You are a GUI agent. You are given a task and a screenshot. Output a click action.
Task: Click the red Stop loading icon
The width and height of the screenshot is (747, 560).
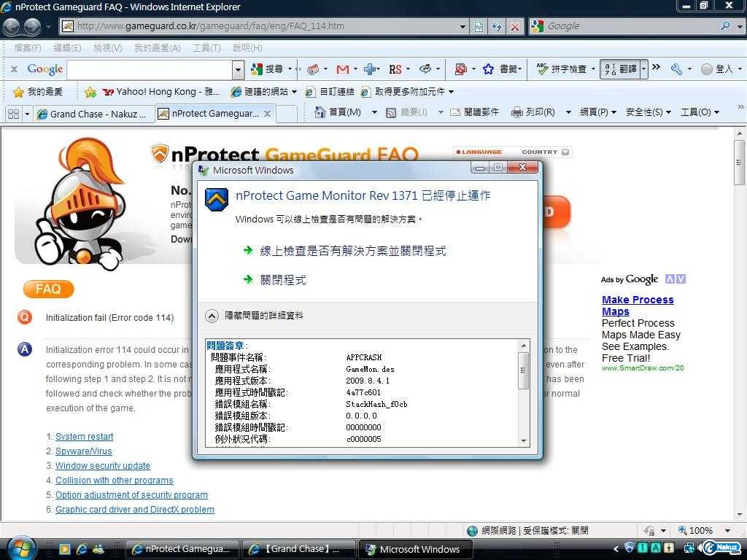click(x=515, y=26)
